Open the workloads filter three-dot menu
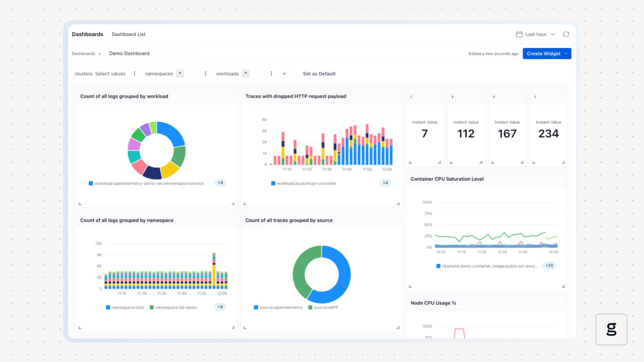The image size is (644, 362). point(271,74)
